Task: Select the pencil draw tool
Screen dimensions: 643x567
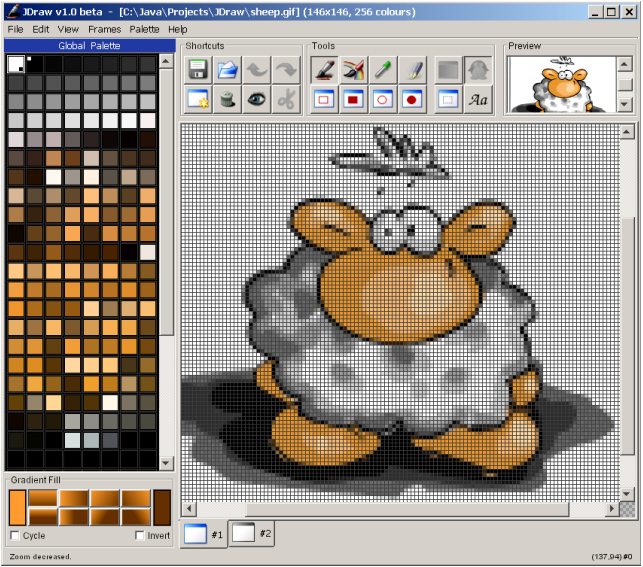Action: (x=324, y=70)
